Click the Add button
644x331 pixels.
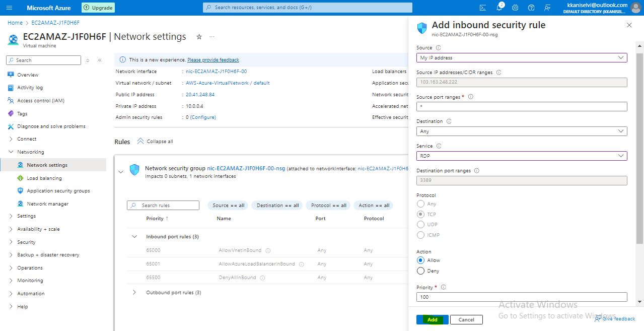pyautogui.click(x=432, y=320)
